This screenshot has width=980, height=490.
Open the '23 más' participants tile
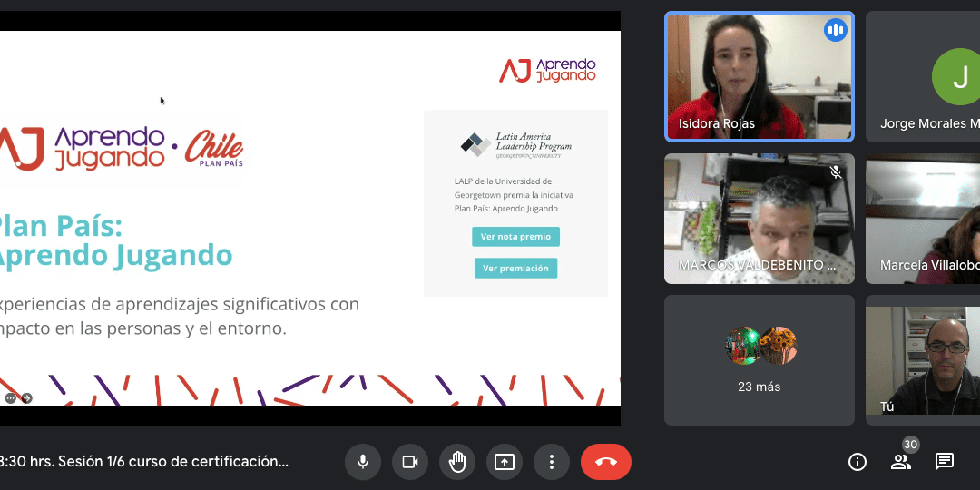pos(759,360)
